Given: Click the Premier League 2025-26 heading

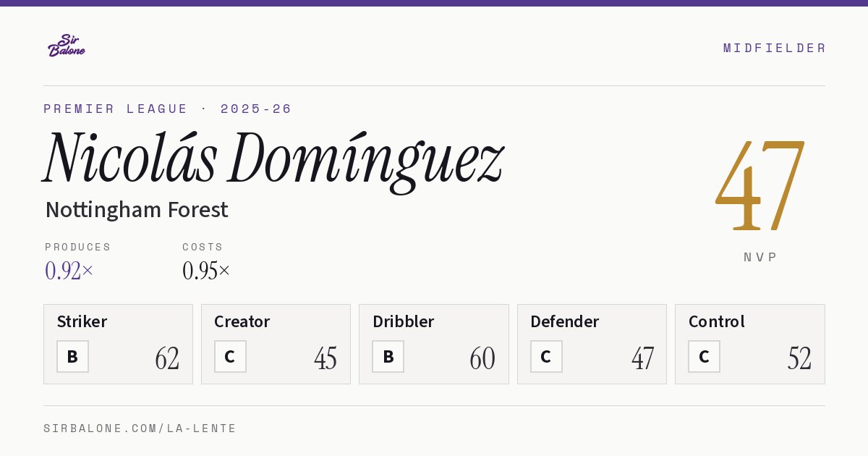Looking at the screenshot, I should click(x=168, y=109).
